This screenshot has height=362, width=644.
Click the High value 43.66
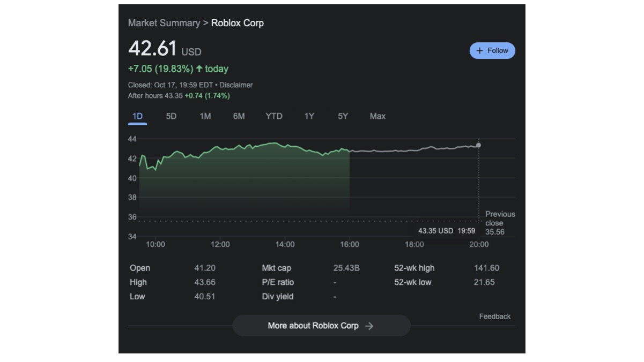pyautogui.click(x=205, y=282)
